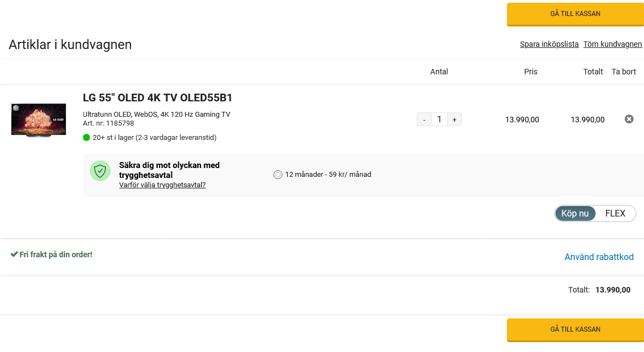Click the green shield trygghetsavtal icon

(100, 171)
